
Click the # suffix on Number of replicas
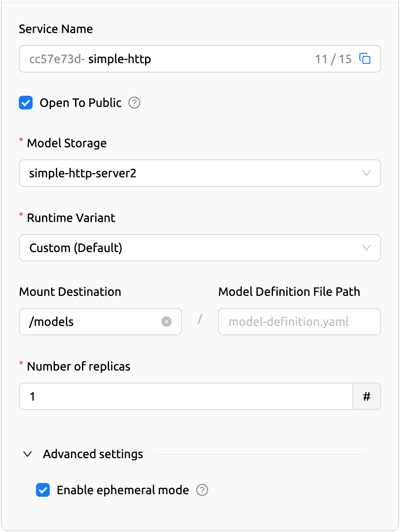(367, 396)
